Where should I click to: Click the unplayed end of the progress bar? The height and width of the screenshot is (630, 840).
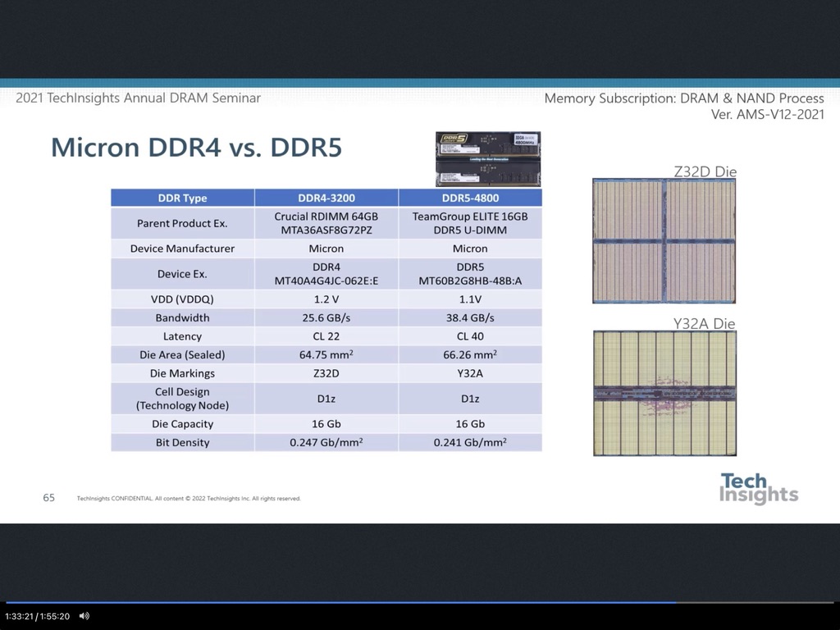click(755, 603)
